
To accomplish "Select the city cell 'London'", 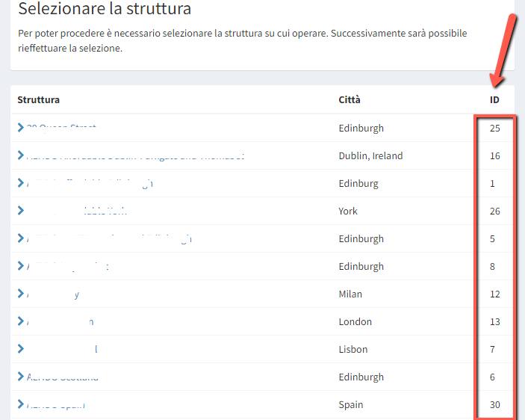I will [355, 321].
